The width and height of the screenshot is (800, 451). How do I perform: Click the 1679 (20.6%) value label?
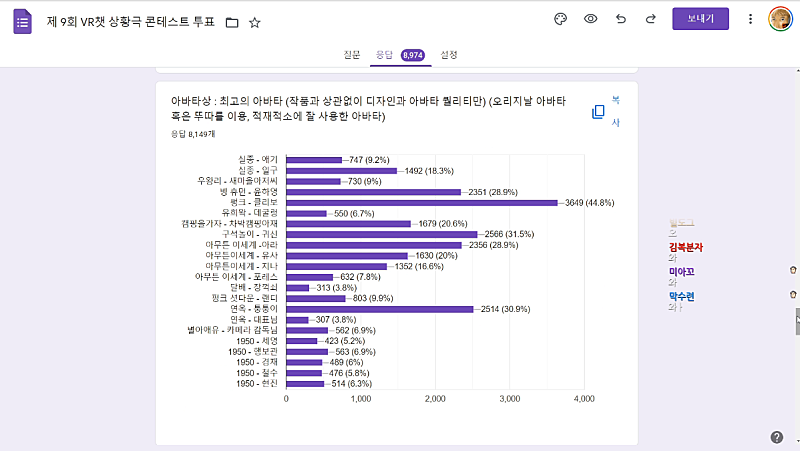click(x=443, y=224)
